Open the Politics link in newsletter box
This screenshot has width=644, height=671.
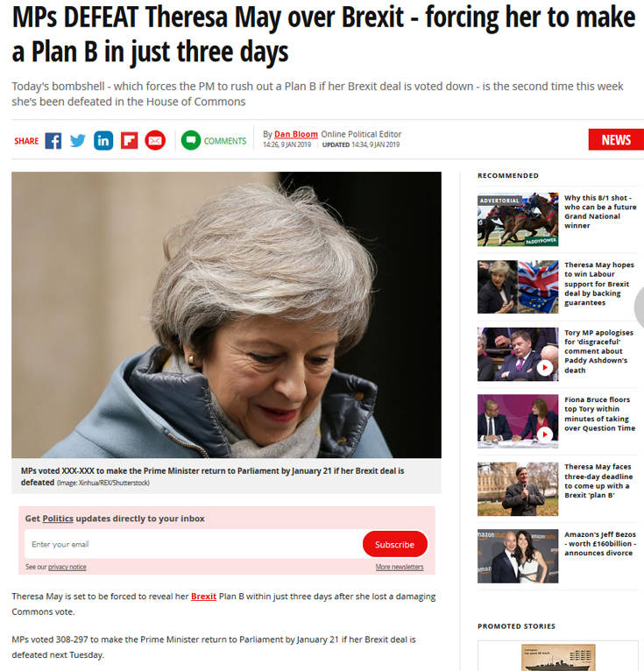[58, 519]
